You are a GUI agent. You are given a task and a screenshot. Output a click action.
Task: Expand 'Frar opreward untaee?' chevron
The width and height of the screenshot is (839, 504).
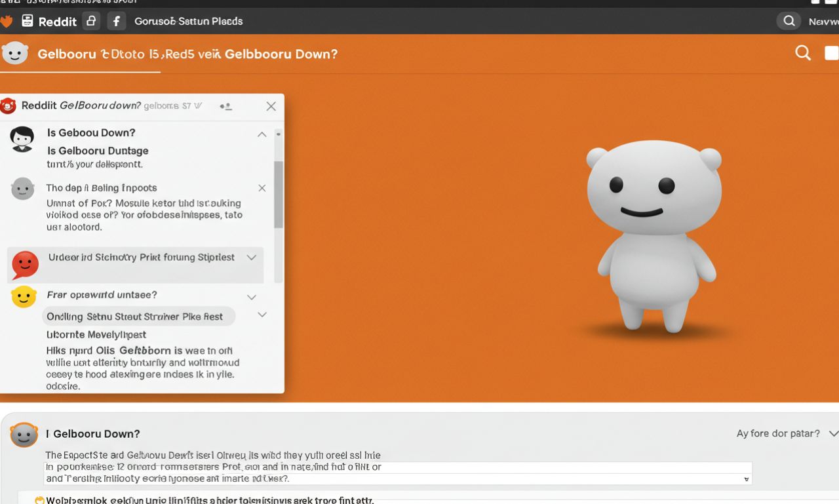[251, 297]
